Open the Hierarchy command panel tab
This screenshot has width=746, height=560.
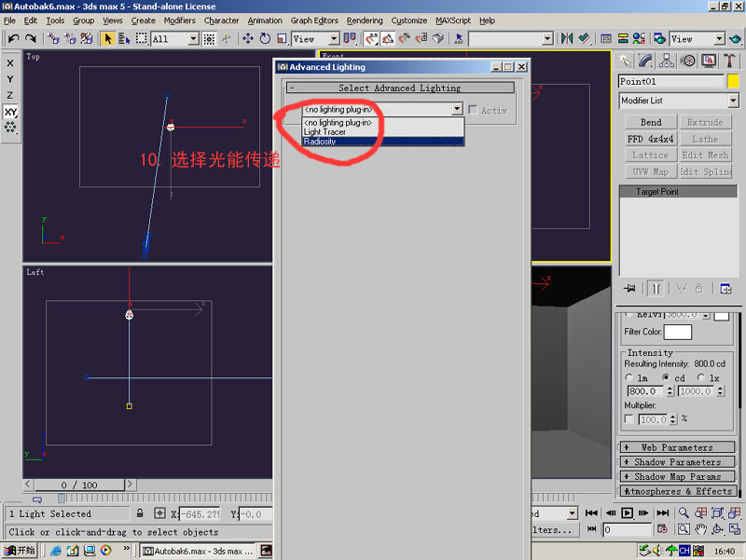(x=667, y=61)
